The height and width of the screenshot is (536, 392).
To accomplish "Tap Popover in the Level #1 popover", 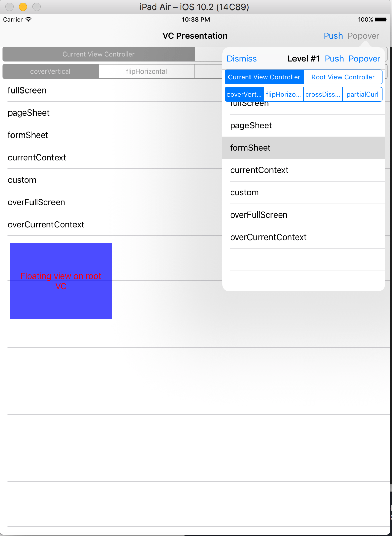I will [364, 59].
